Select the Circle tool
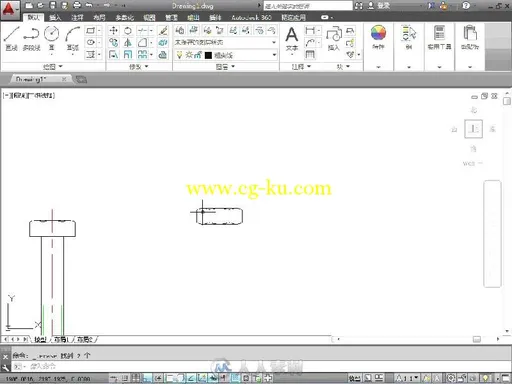The height and width of the screenshot is (384, 512). [x=52, y=38]
